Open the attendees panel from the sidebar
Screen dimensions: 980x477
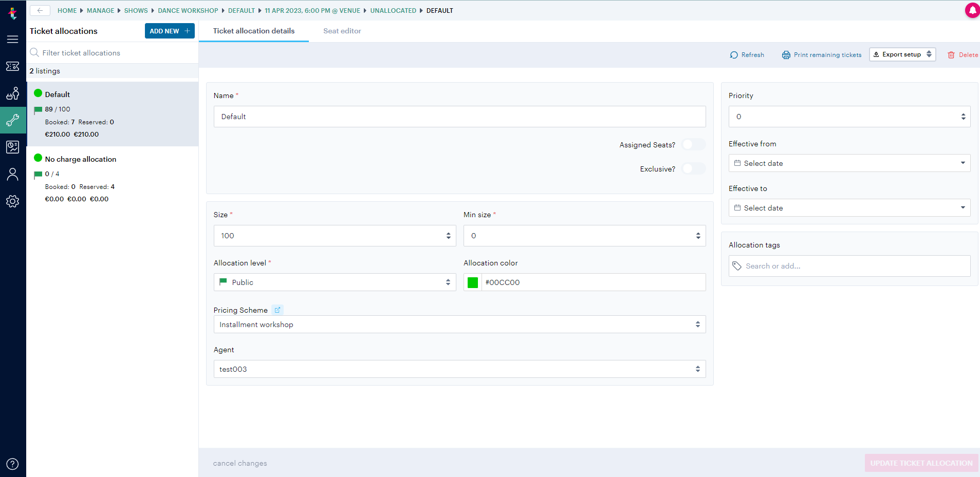point(13,93)
